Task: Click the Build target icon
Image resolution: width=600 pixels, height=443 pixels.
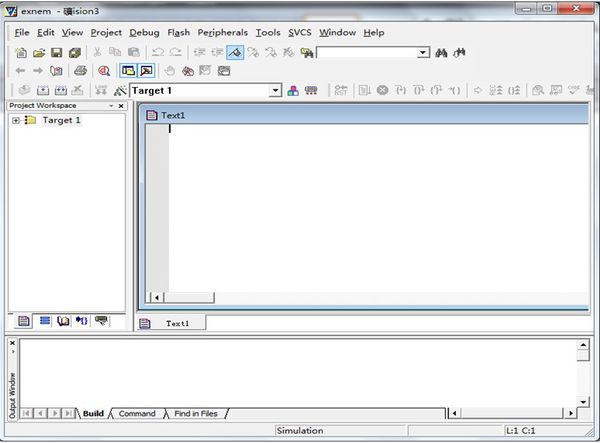Action: tap(43, 90)
